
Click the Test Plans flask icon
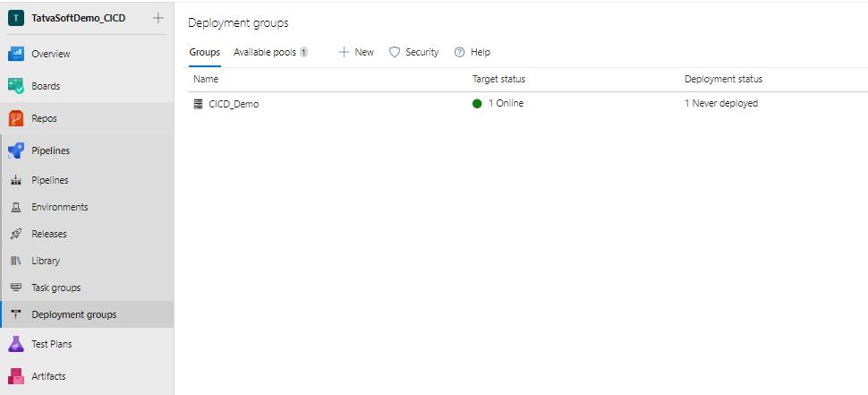tap(16, 344)
